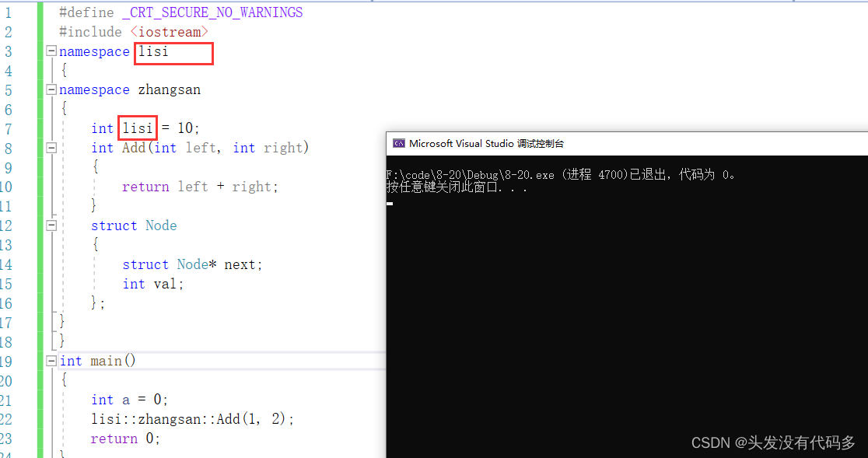Click the Node struct name on line 12
Image resolution: width=868 pixels, height=458 pixels.
point(161,226)
